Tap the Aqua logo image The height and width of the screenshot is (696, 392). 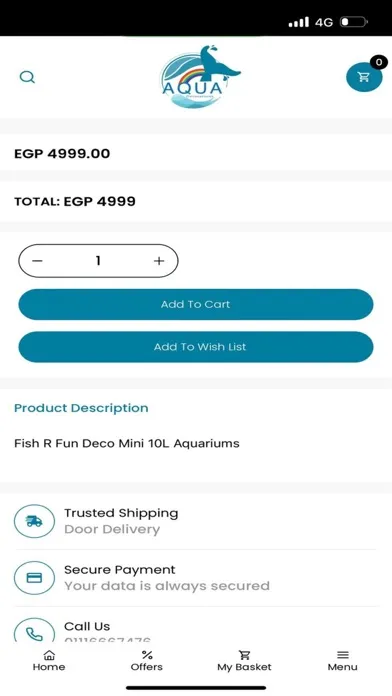pyautogui.click(x=199, y=77)
